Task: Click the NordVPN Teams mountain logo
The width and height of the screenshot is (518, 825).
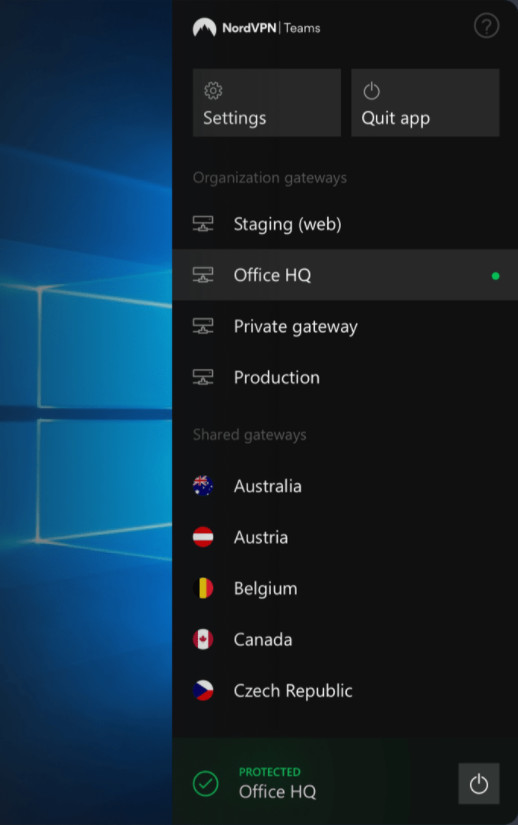Action: click(x=205, y=27)
